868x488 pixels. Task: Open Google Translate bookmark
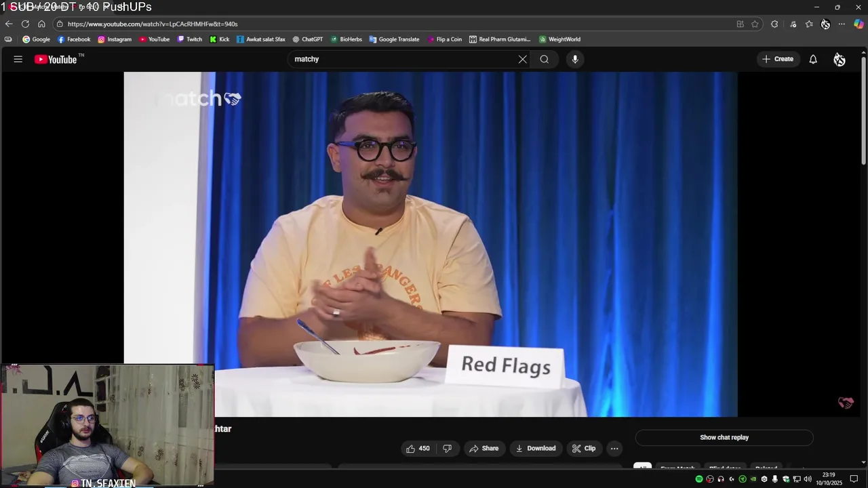pos(395,39)
